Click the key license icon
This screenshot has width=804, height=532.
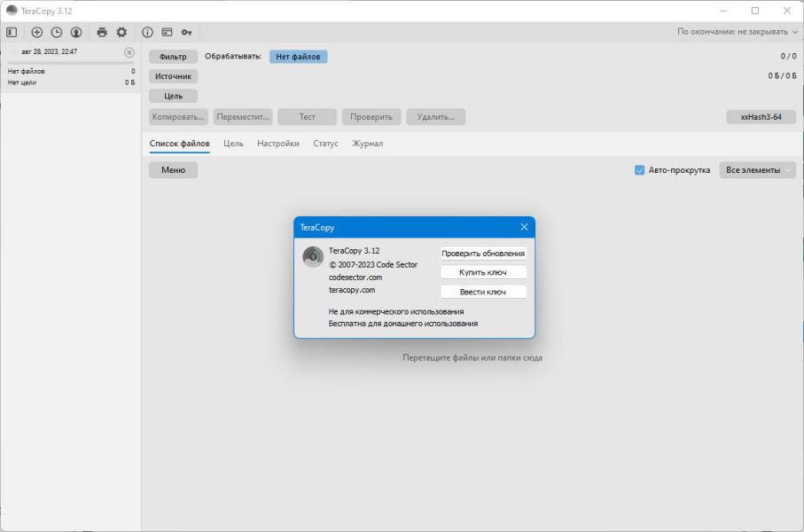[x=187, y=32]
